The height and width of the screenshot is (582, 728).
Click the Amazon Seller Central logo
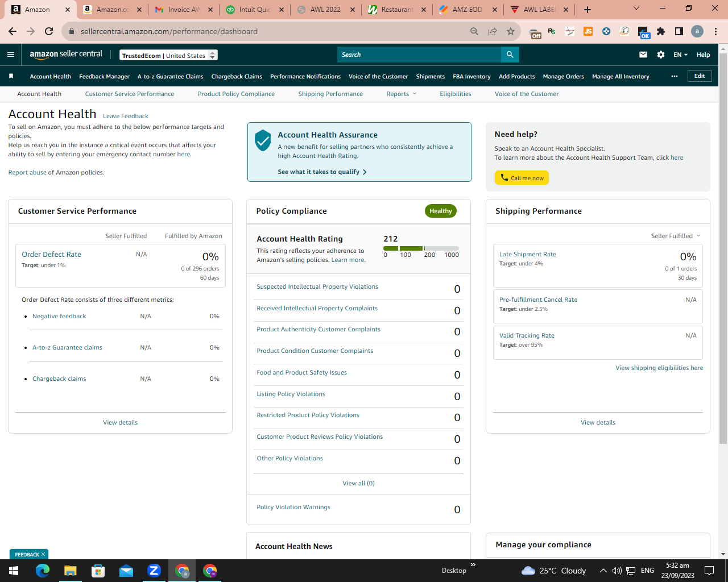(x=66, y=55)
